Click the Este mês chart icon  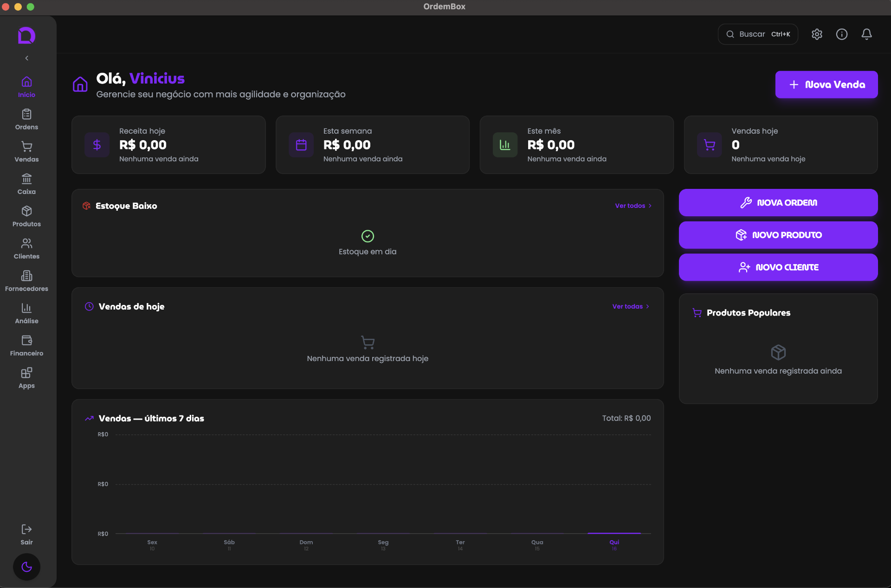pos(505,145)
